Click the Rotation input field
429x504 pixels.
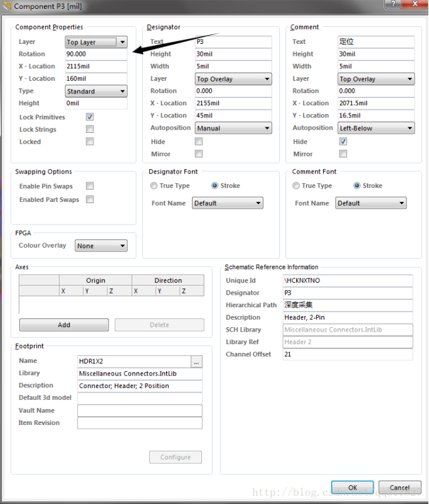coord(96,55)
